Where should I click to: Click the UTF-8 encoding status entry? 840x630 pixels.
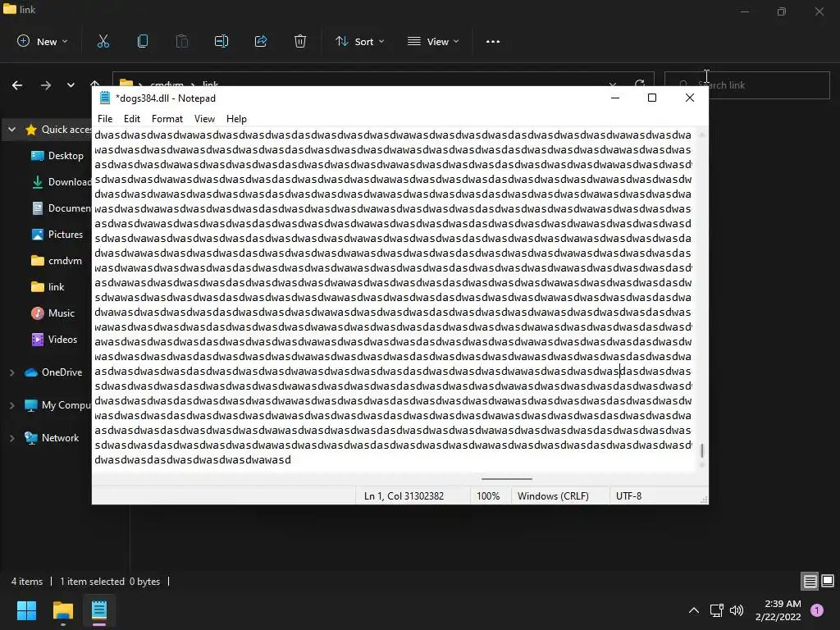pos(628,496)
